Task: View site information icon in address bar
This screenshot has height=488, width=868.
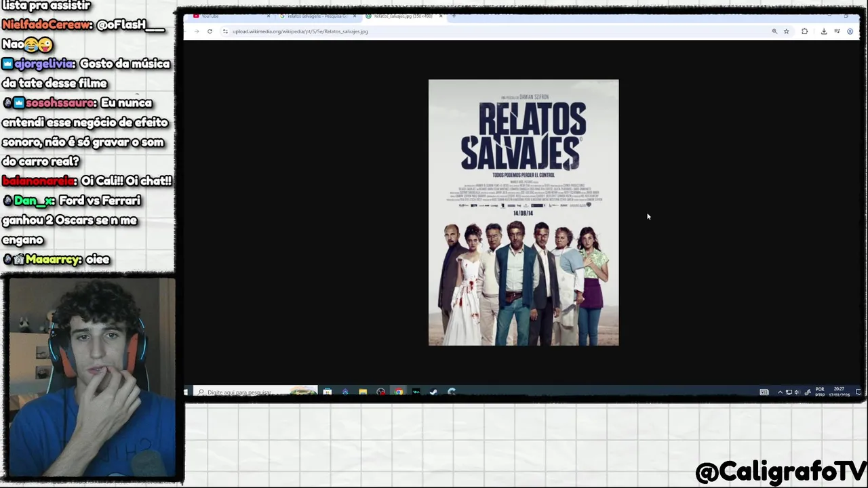Action: tap(225, 31)
